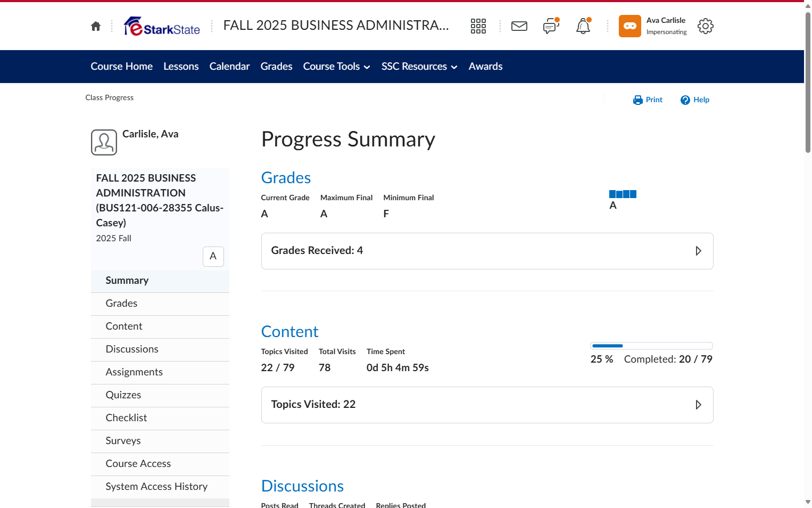Select System Access History in sidebar
The width and height of the screenshot is (812, 508).
pyautogui.click(x=160, y=487)
